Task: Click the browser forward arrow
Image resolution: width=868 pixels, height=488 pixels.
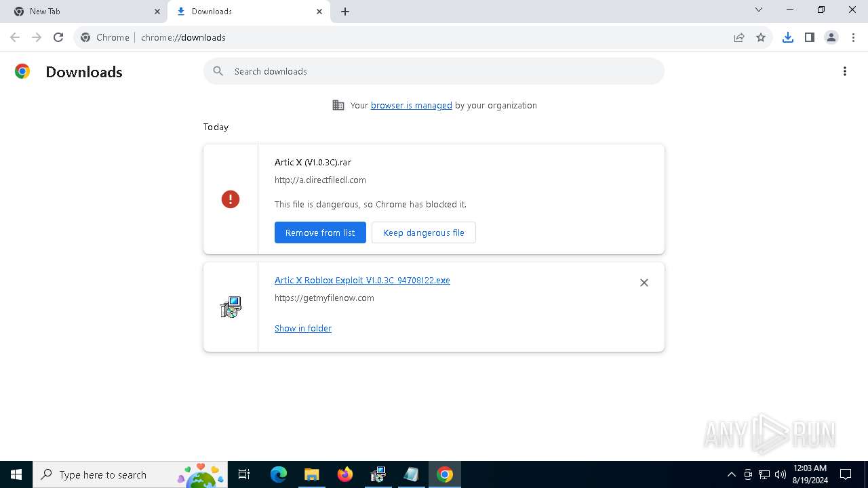Action: (37, 37)
